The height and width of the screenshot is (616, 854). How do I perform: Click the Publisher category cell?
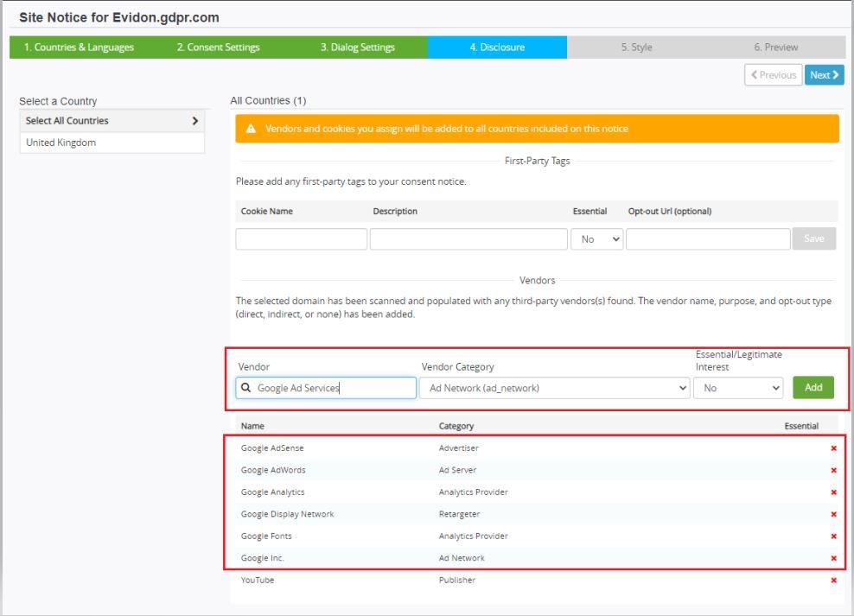457,580
